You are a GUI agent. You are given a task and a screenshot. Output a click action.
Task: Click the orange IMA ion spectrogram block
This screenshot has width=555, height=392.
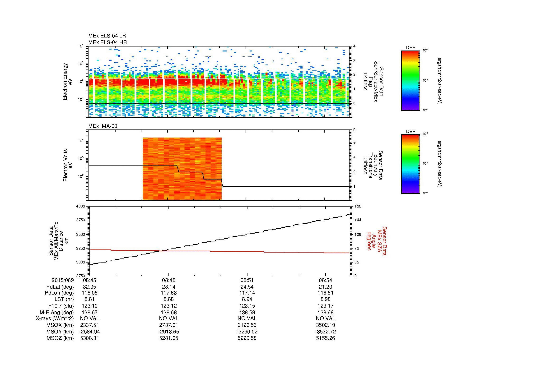[x=182, y=168]
